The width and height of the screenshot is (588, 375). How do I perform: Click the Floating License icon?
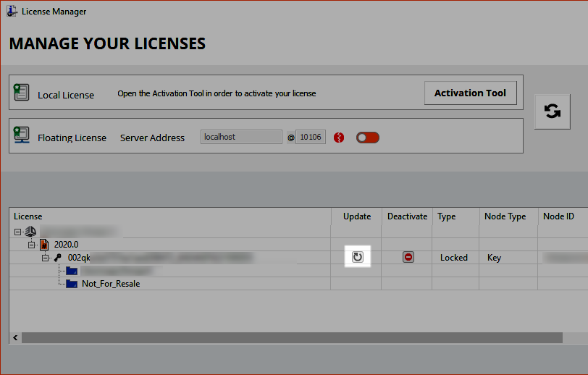[22, 136]
